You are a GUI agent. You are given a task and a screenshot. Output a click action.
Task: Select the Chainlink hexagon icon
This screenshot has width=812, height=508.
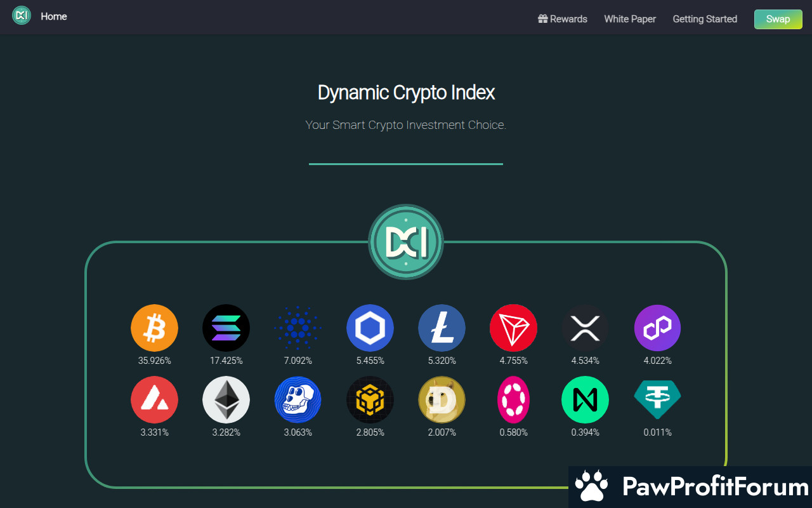click(x=370, y=328)
